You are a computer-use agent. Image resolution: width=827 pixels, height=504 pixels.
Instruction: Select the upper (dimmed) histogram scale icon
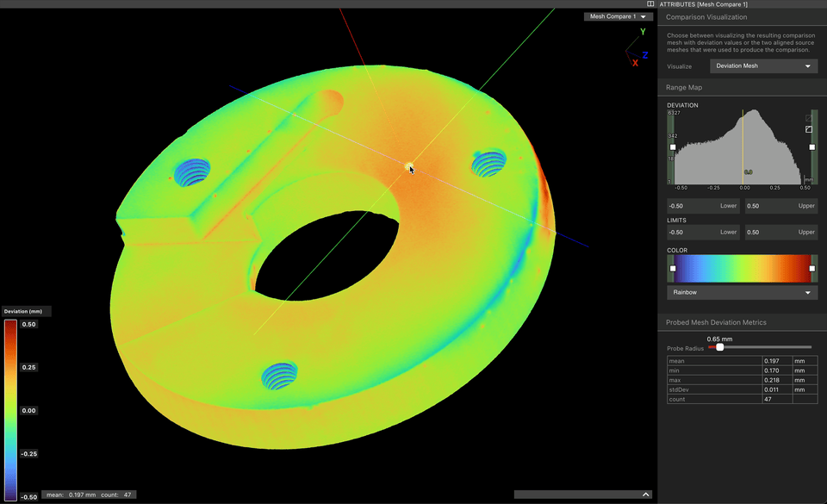pyautogui.click(x=809, y=118)
